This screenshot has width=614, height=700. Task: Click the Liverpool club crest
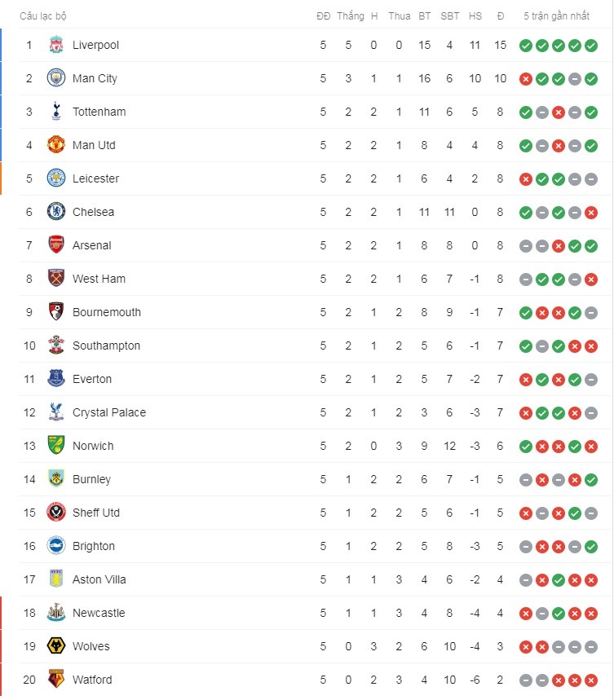pos(55,45)
